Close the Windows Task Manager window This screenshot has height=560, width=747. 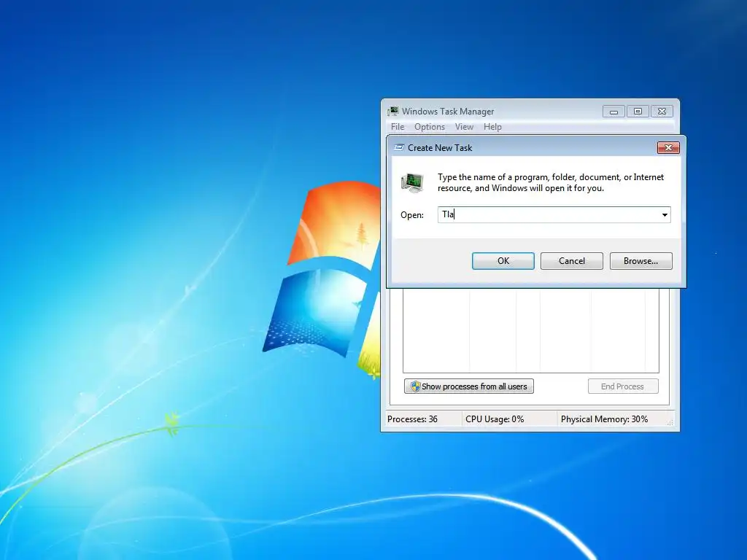tap(662, 112)
